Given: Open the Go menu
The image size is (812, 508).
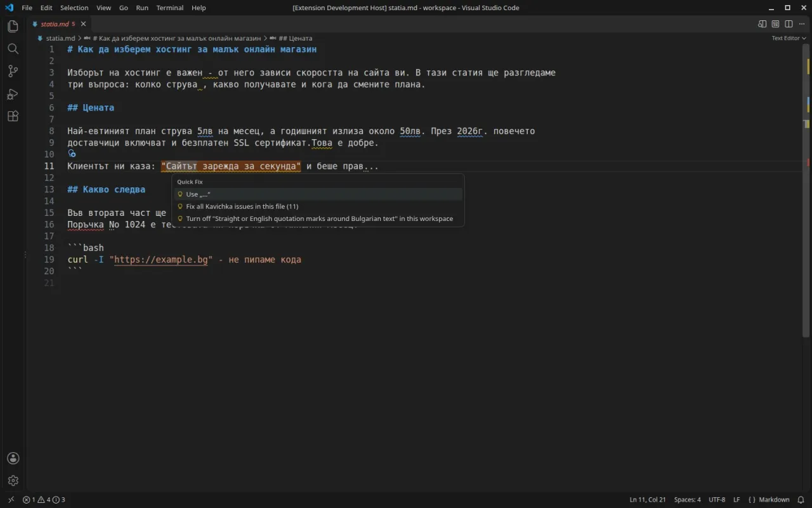Looking at the screenshot, I should pos(124,8).
